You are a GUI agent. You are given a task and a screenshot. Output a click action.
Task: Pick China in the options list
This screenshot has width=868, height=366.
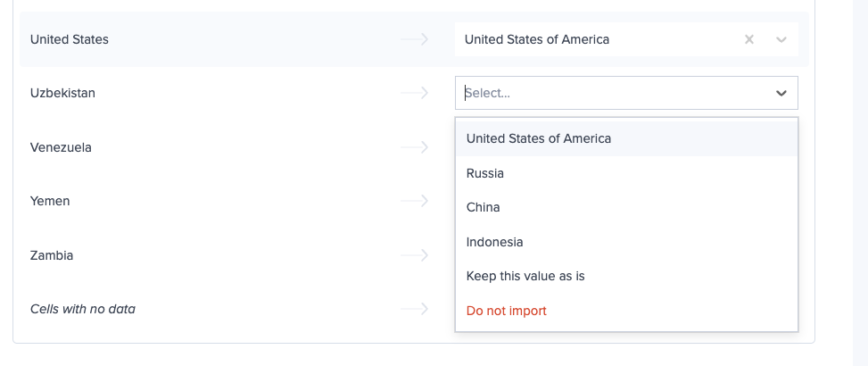483,207
